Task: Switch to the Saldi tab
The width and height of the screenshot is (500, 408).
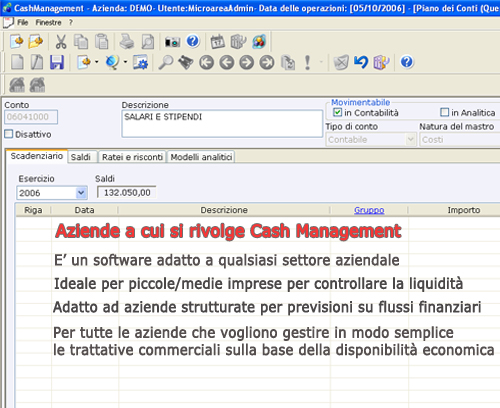Action: coord(81,157)
